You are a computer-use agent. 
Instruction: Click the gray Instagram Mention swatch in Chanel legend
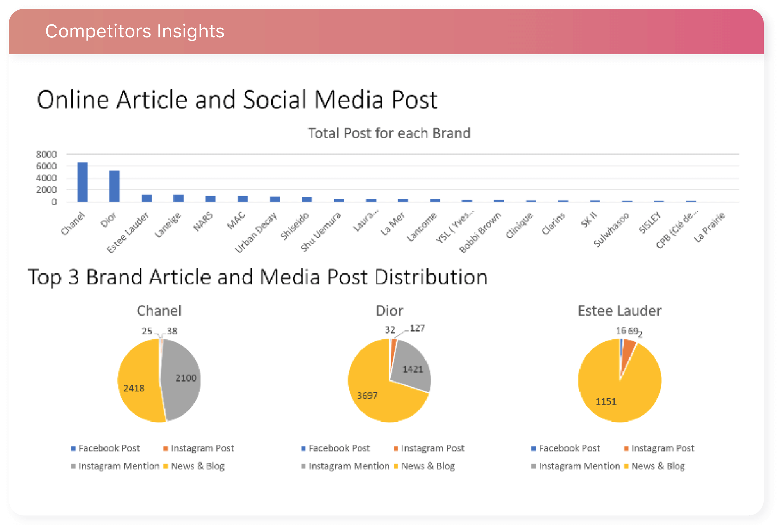[x=73, y=466]
